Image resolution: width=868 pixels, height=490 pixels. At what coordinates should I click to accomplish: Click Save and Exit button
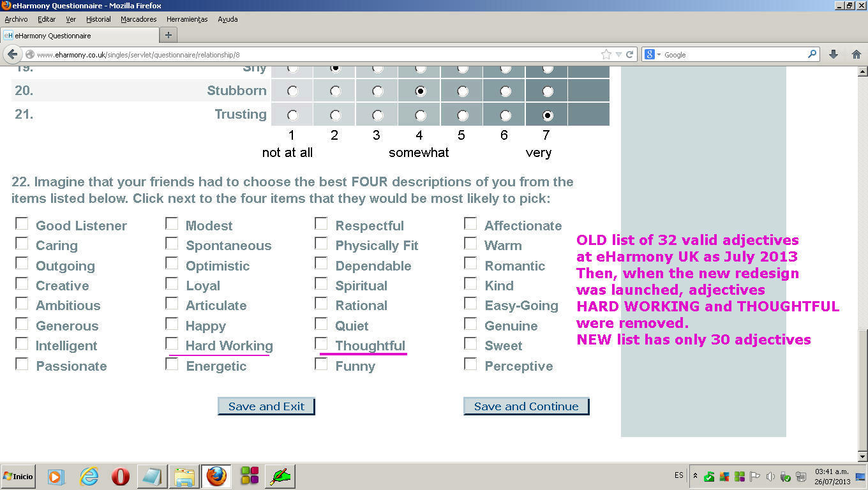coord(266,406)
